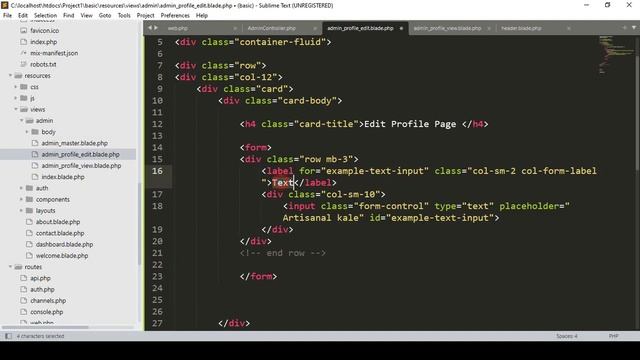Open contact.blade.php in the sidebar
This screenshot has height=360, width=640.
60,233
